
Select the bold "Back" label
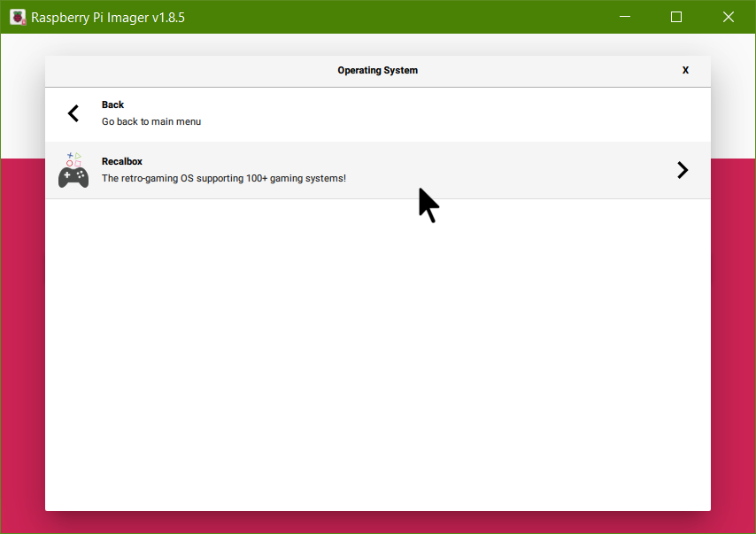[112, 104]
